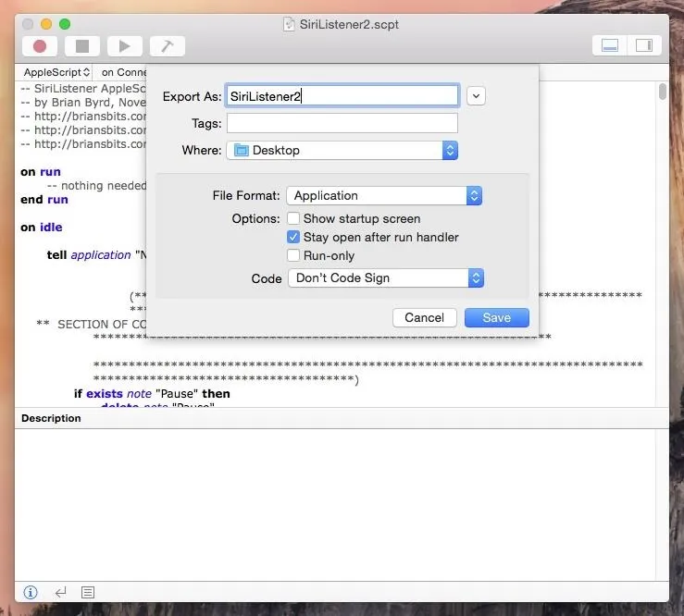Click the 'tell application' script line

[96, 255]
